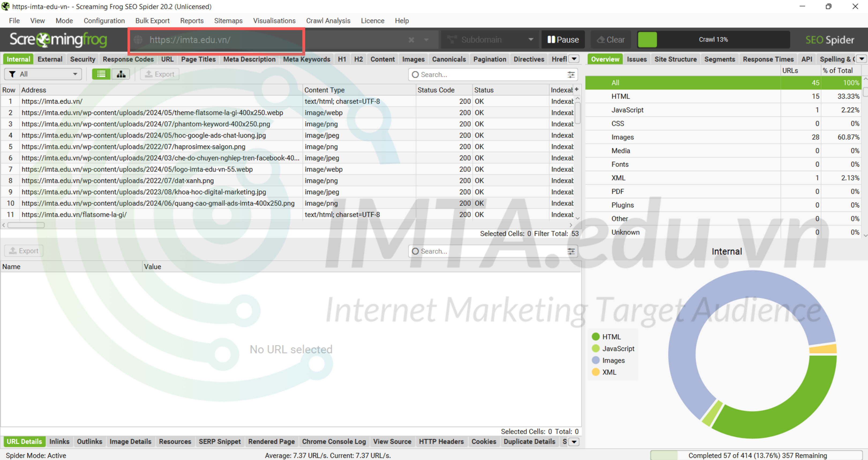Switch to tree view icon
This screenshot has height=460, width=868.
121,74
